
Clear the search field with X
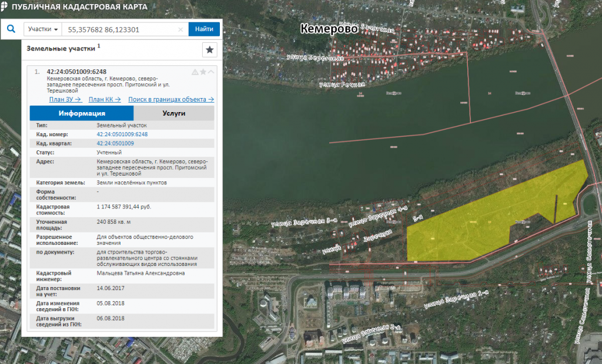click(181, 29)
